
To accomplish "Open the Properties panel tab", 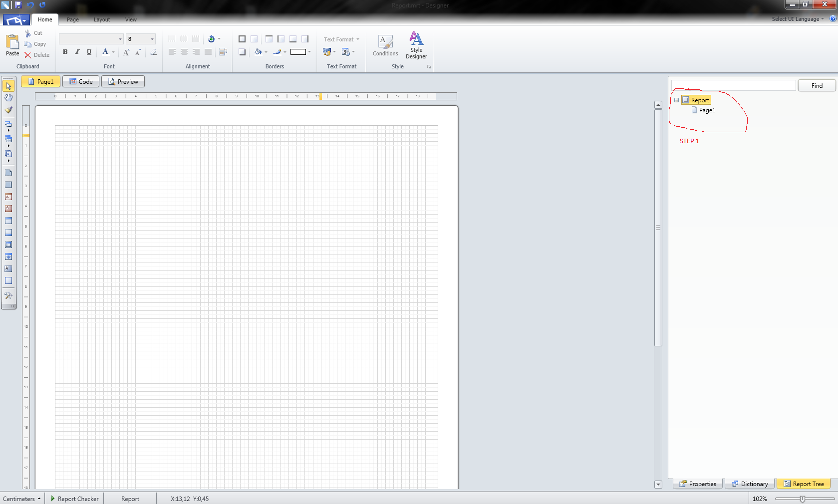I will (x=698, y=484).
